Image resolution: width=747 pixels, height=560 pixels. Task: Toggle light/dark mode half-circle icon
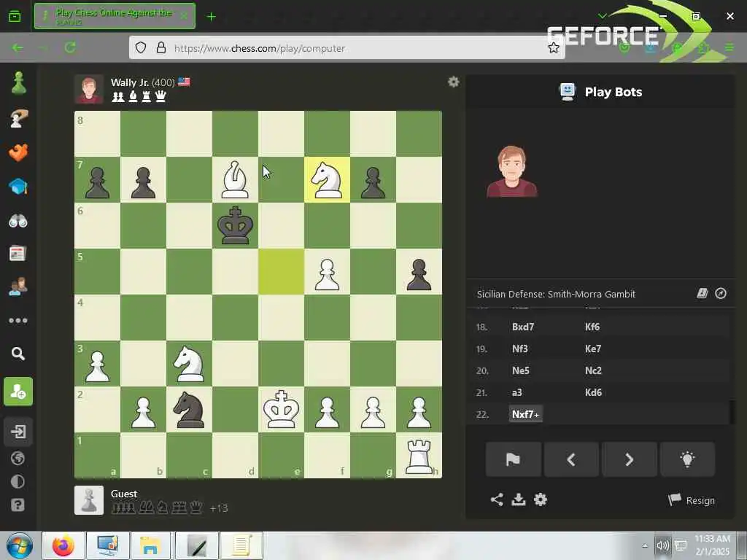click(x=18, y=481)
